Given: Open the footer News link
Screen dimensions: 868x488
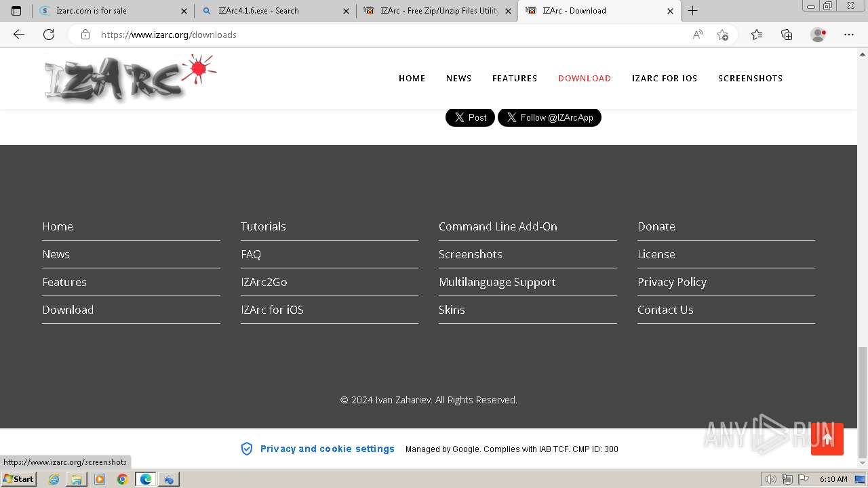Looking at the screenshot, I should tap(56, 254).
